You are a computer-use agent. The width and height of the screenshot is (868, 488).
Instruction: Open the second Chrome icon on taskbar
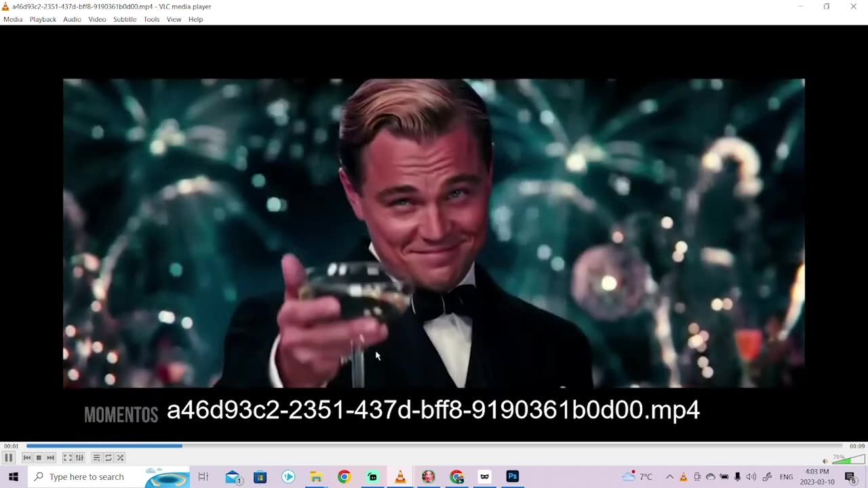456,476
